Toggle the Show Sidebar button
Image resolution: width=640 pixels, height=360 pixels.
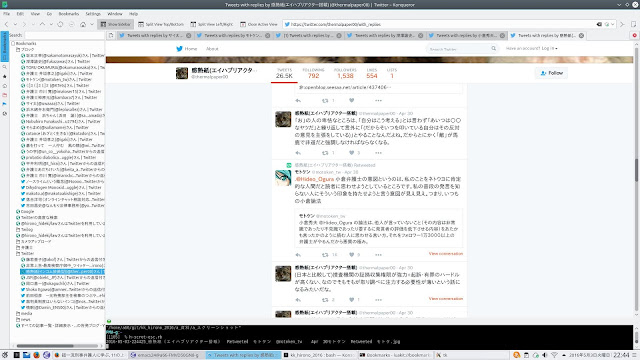(x=116, y=24)
